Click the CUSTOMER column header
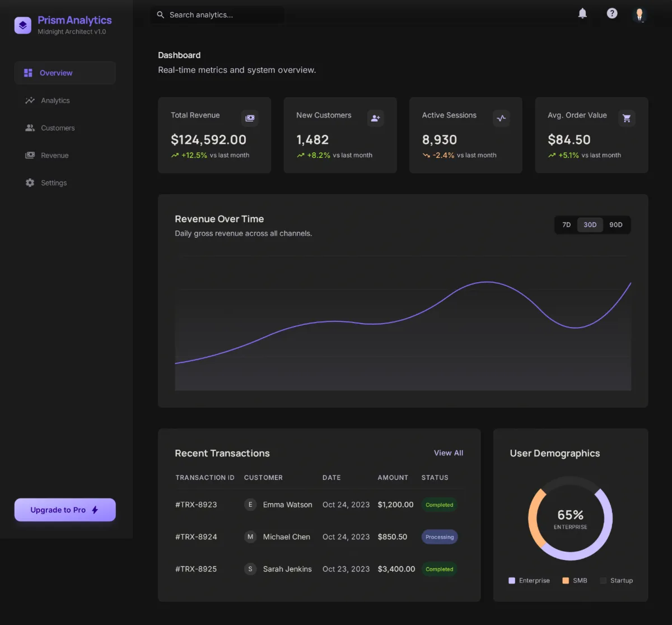672x625 pixels. point(263,478)
